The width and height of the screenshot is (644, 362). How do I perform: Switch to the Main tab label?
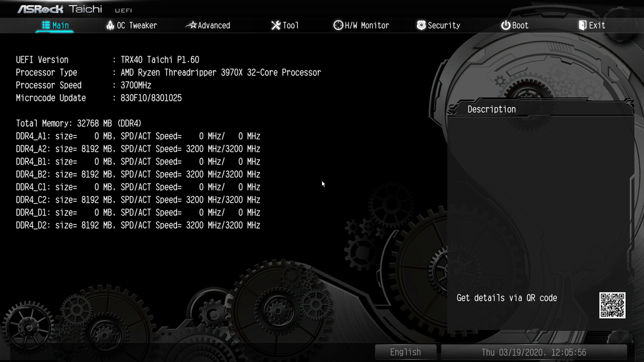60,25
